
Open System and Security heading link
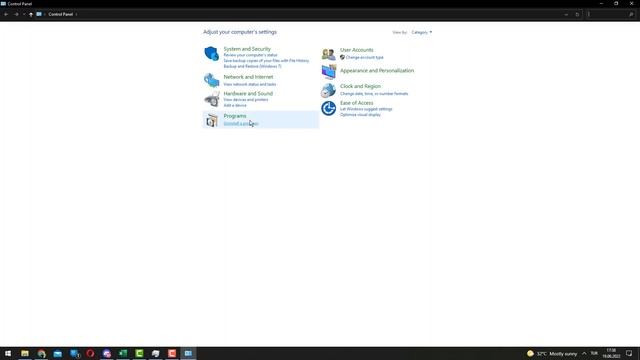(247, 49)
